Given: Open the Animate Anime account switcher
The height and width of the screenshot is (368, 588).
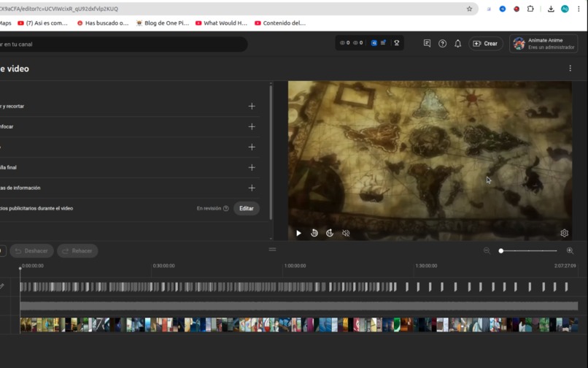Looking at the screenshot, I should coord(543,44).
